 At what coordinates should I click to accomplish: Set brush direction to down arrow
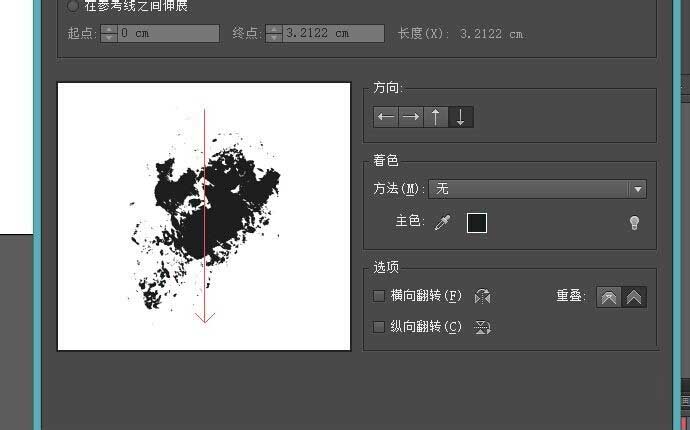pyautogui.click(x=461, y=117)
